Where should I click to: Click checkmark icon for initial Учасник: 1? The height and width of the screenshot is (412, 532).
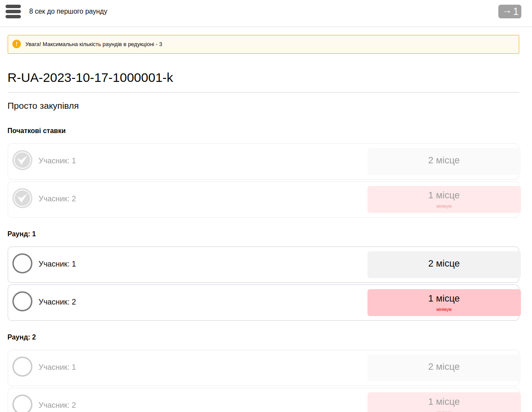pyautogui.click(x=22, y=160)
